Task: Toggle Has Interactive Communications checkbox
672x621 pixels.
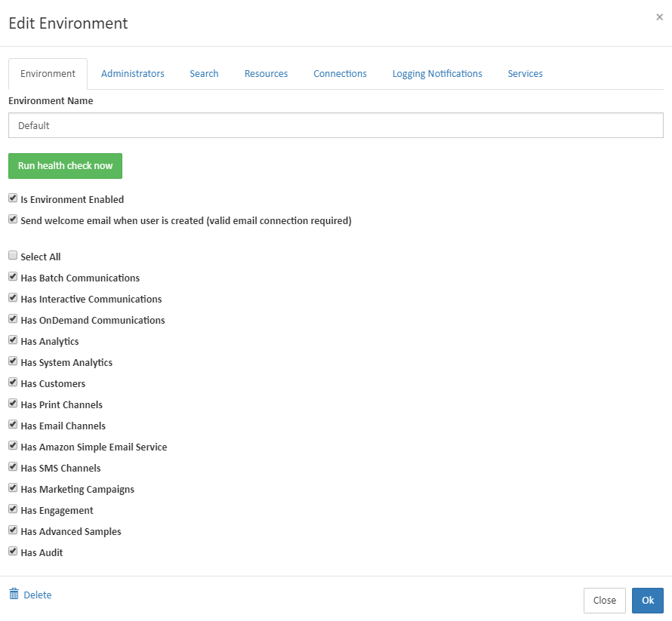Action: point(13,297)
